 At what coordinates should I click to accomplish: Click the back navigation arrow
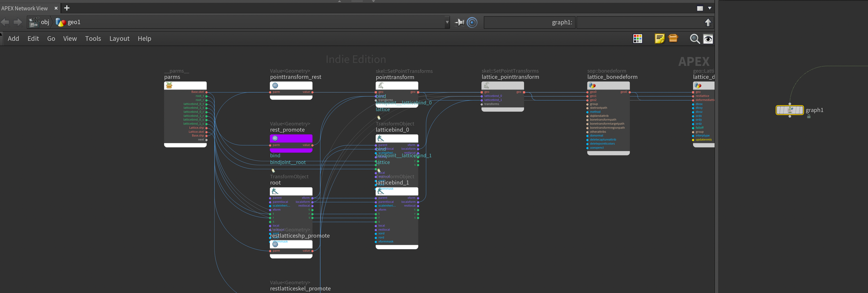click(x=5, y=22)
